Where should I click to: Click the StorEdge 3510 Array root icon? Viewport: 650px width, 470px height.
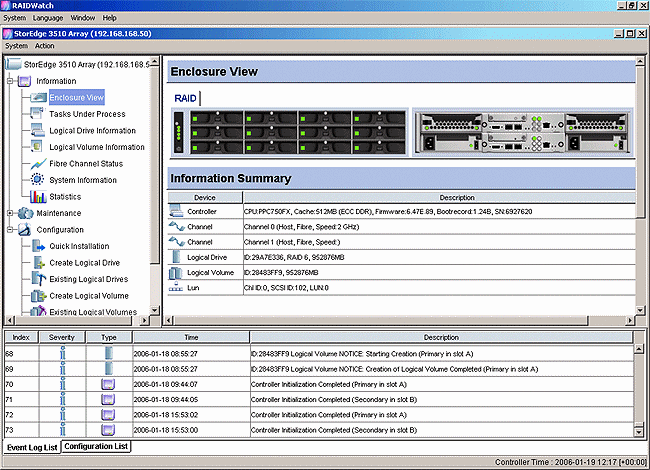tap(13, 64)
